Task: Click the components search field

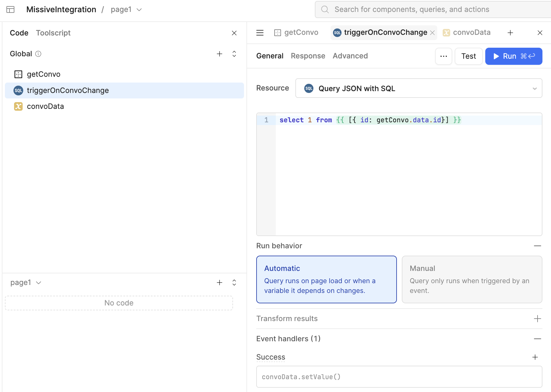Action: [x=434, y=9]
